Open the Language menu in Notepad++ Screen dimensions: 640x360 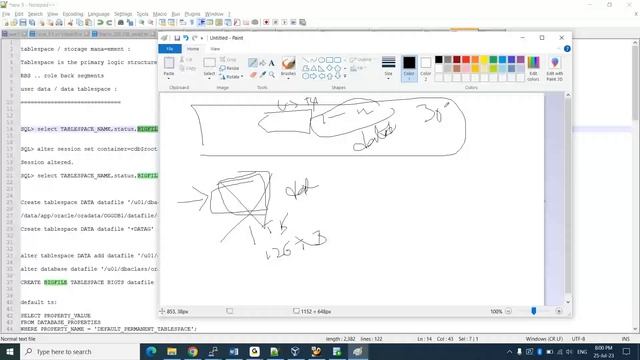[x=98, y=14]
